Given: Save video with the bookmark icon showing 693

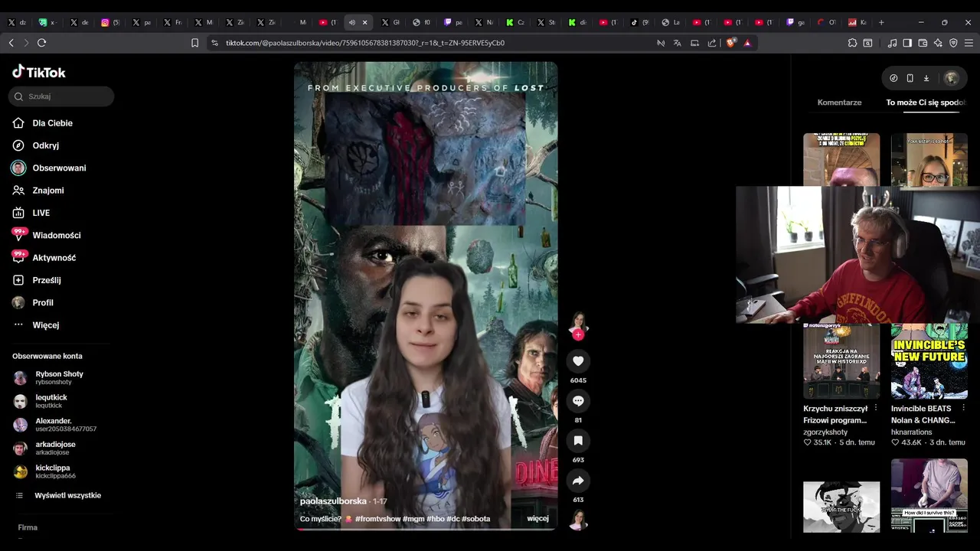Looking at the screenshot, I should [x=578, y=441].
